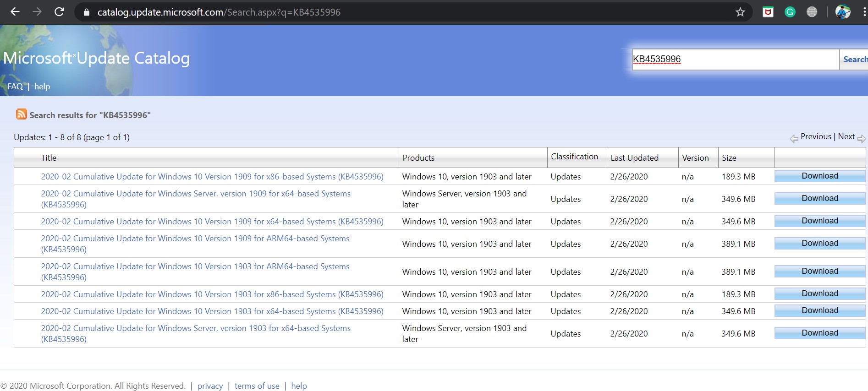
Task: Download the Windows 10 1909 ARM64 update
Action: pos(820,243)
